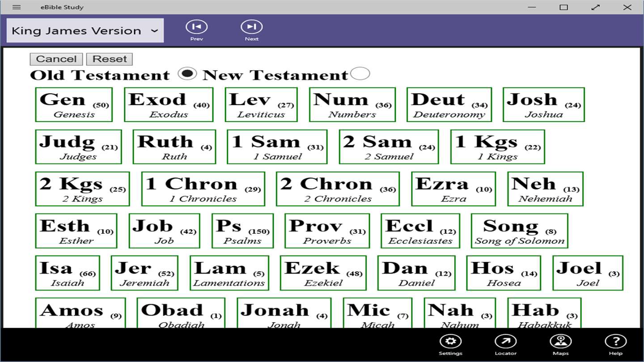Open the Lamentations book tile
The height and width of the screenshot is (362, 644).
coord(229,273)
